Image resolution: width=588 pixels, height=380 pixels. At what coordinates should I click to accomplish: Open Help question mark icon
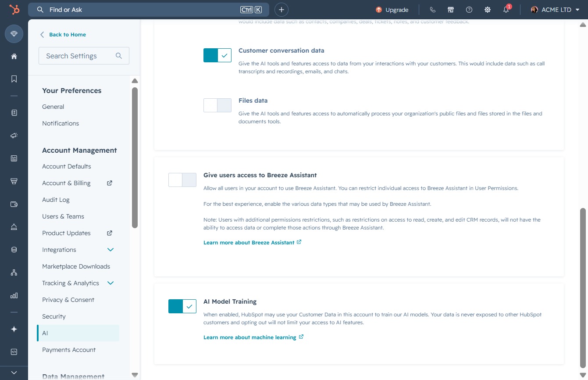[x=469, y=10]
